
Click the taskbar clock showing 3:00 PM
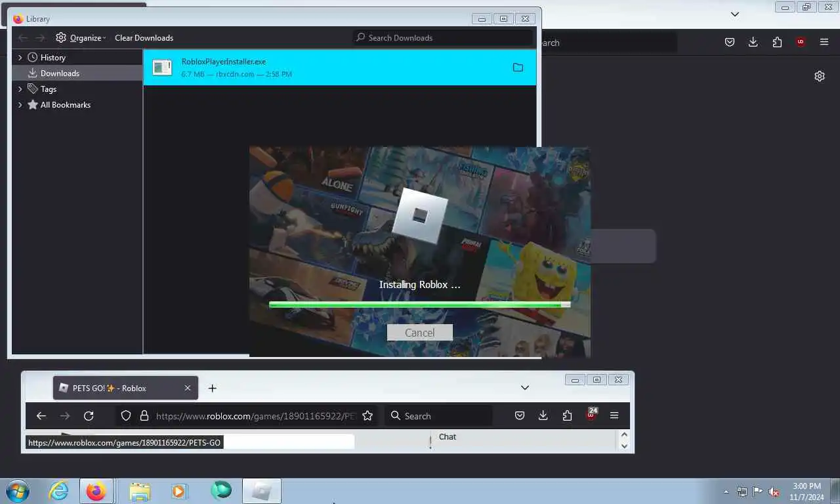click(807, 492)
